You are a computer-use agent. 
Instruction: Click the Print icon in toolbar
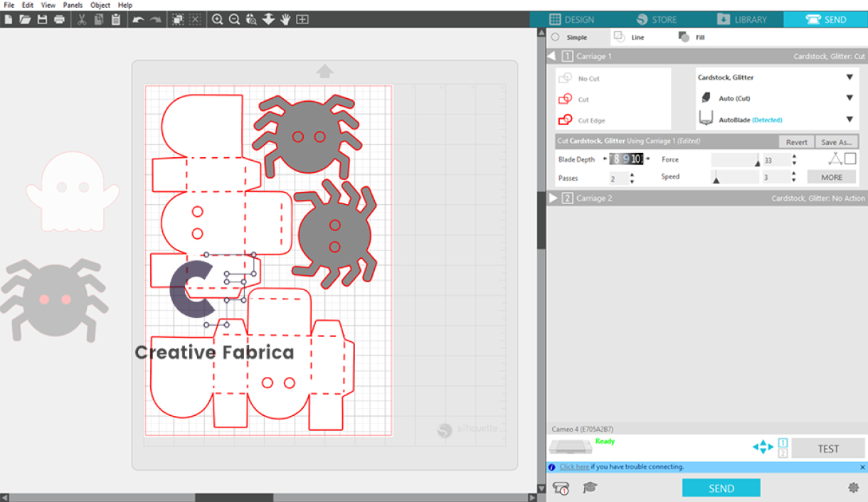pos(59,19)
